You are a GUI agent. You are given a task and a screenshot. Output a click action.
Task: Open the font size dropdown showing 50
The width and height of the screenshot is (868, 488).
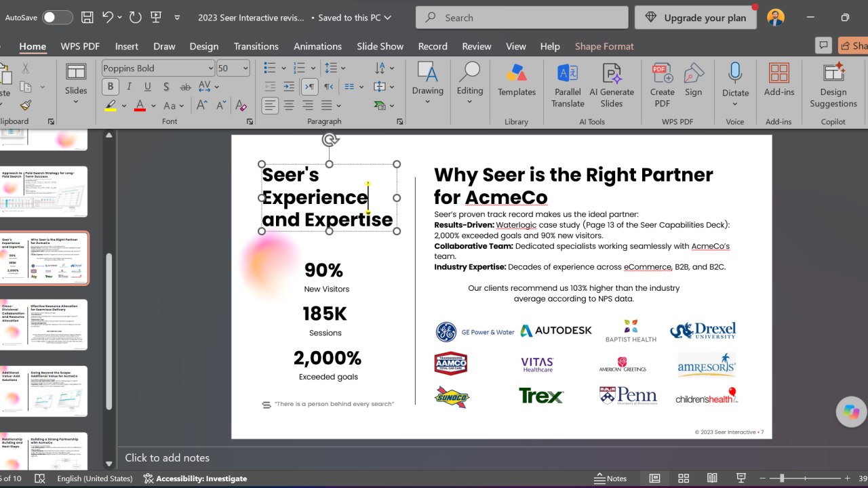point(245,68)
